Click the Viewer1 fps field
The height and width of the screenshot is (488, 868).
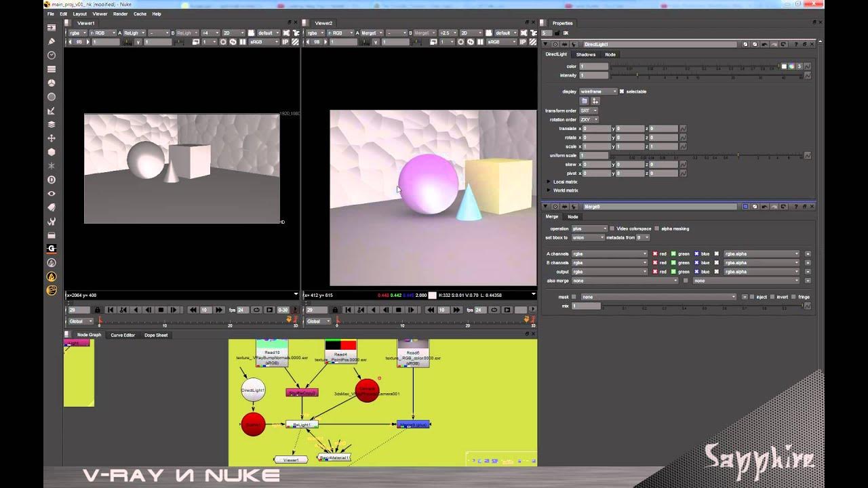click(242, 310)
